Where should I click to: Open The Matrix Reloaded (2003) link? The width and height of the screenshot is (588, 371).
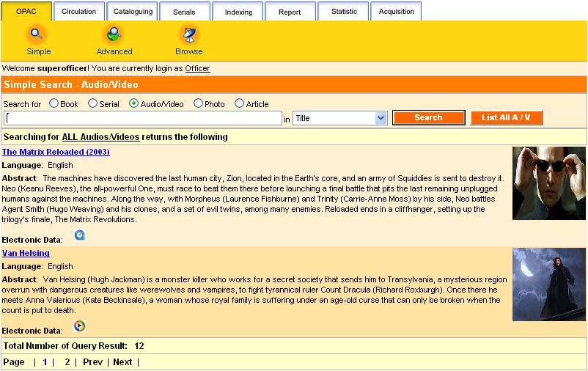tap(56, 152)
